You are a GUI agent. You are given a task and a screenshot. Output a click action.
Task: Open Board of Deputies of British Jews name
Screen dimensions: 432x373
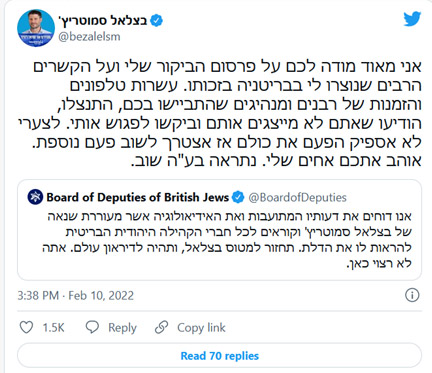138,197
